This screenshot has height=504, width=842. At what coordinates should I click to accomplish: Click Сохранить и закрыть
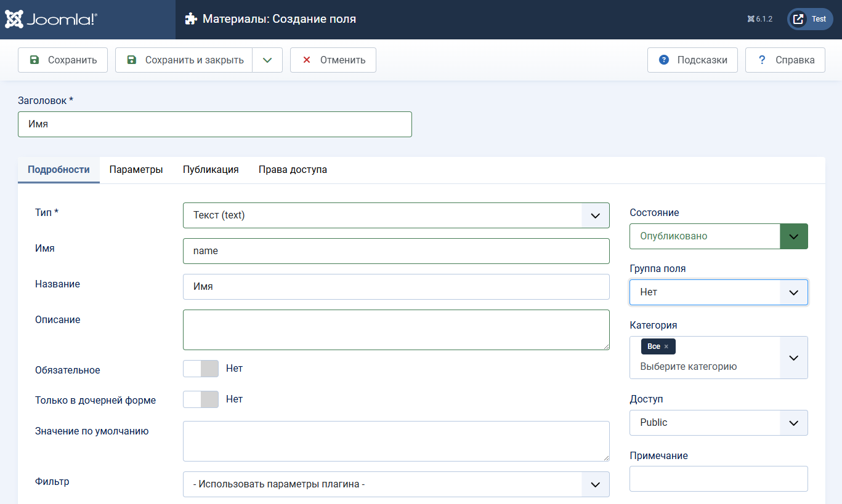coord(184,60)
